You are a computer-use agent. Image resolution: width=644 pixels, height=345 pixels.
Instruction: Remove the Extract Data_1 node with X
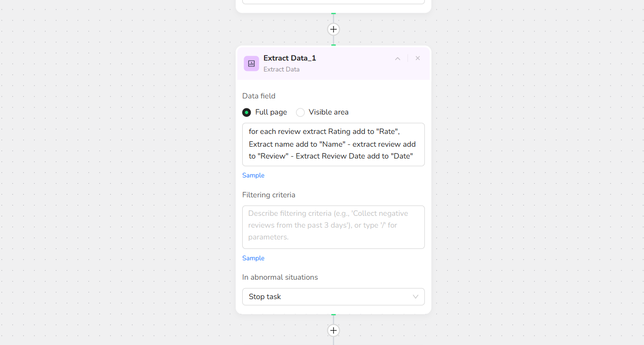[x=418, y=58]
